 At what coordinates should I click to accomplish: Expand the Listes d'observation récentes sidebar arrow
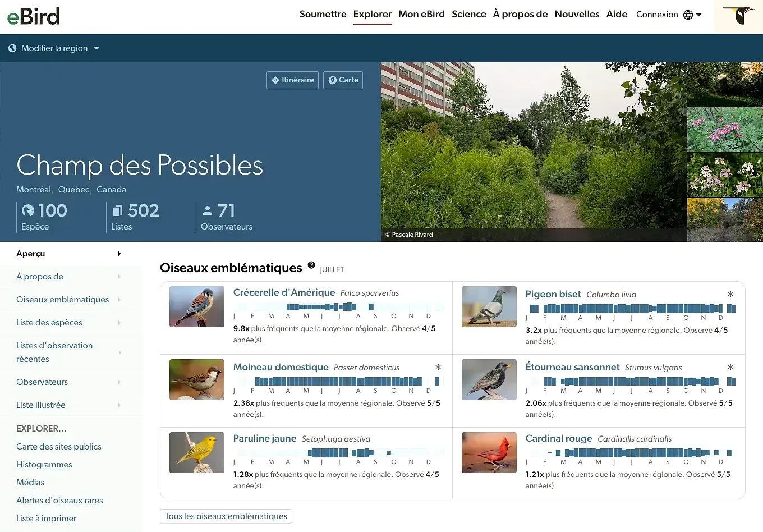(x=119, y=352)
